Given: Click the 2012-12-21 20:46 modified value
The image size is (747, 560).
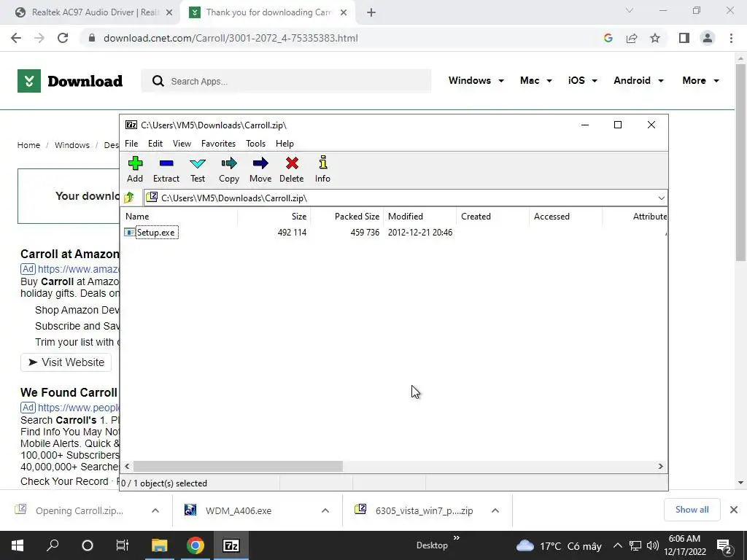Looking at the screenshot, I should tap(419, 233).
